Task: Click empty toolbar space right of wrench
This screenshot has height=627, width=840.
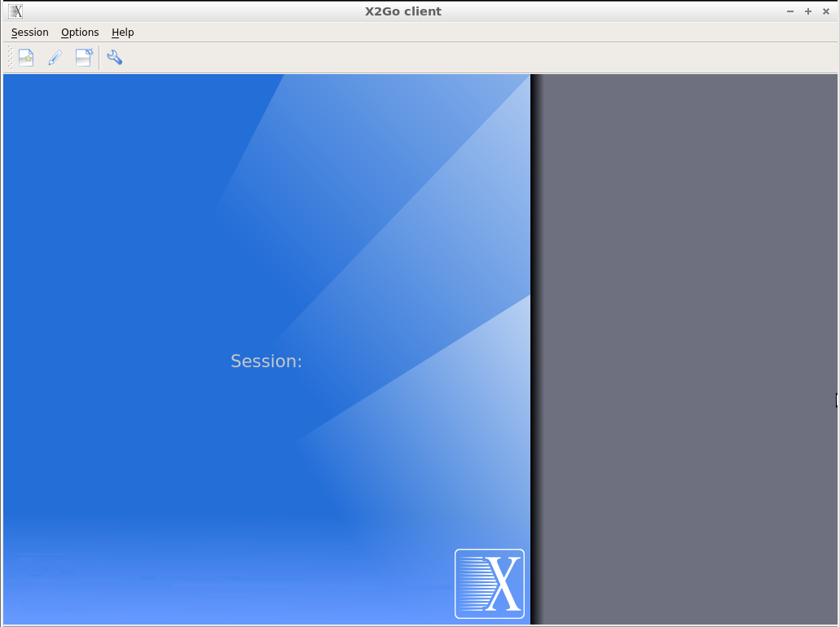Action: click(407, 58)
